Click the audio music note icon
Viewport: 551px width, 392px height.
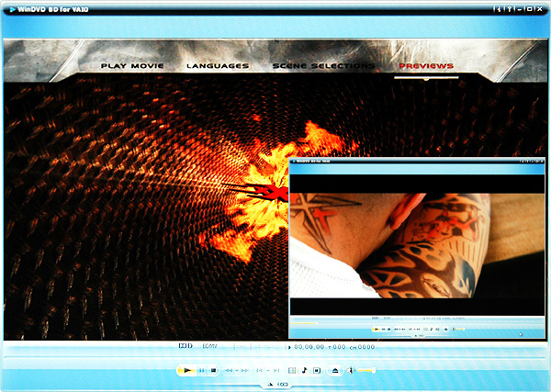[x=305, y=370]
